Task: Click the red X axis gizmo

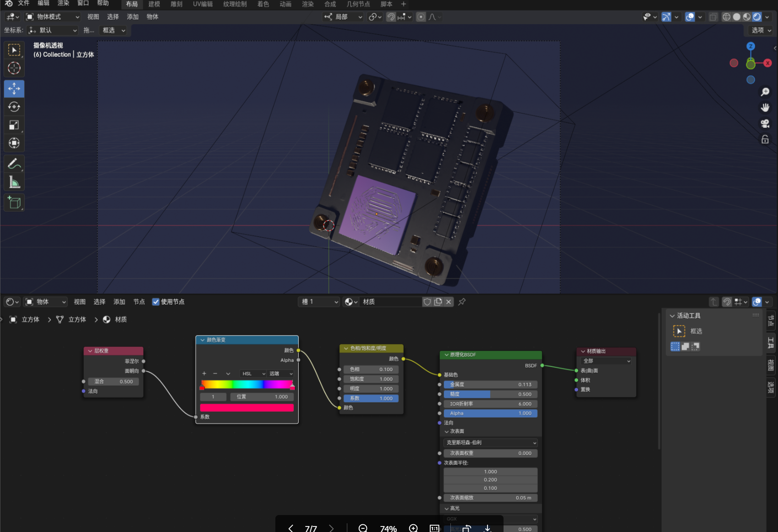Action: [x=768, y=63]
